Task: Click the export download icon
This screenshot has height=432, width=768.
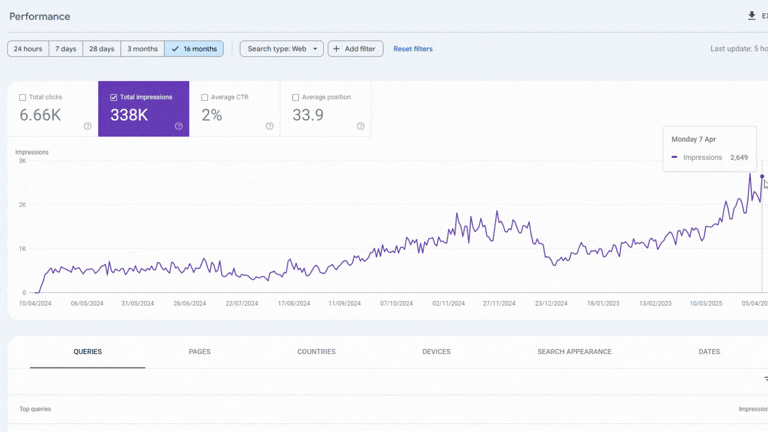Action: 752,16
